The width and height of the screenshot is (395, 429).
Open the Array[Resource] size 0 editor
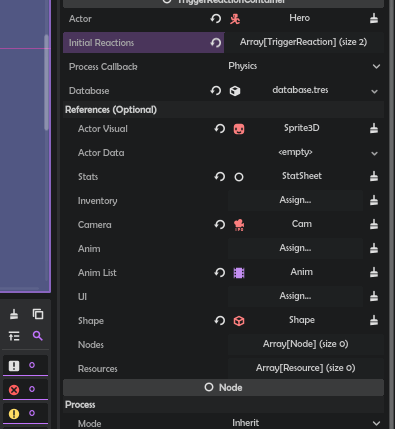coord(306,368)
